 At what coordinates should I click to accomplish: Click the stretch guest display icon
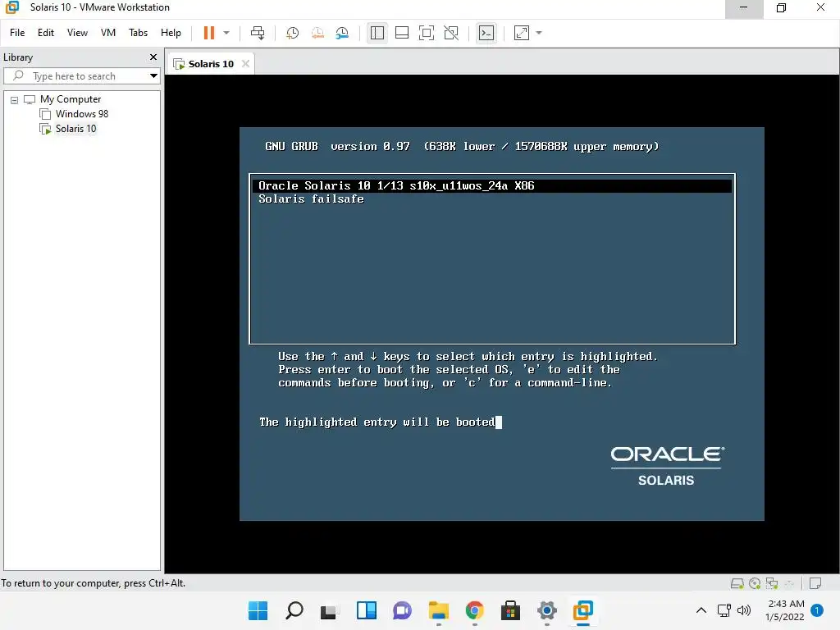coord(522,33)
